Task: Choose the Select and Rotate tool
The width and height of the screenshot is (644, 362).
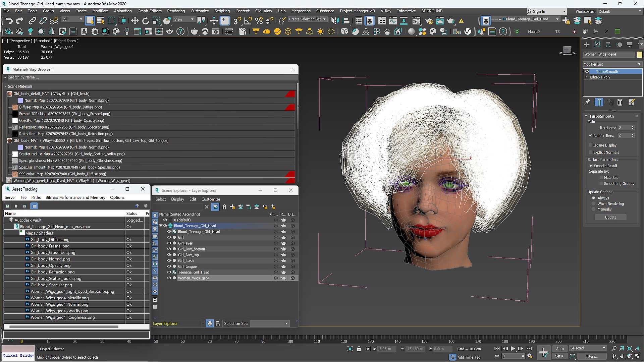Action: click(x=146, y=21)
